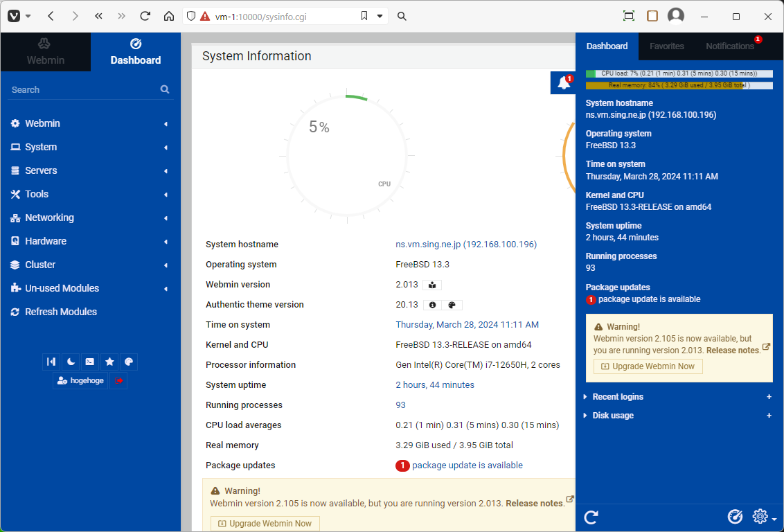
Task: Click the magnifier icon in the sidebar Search
Action: point(165,89)
